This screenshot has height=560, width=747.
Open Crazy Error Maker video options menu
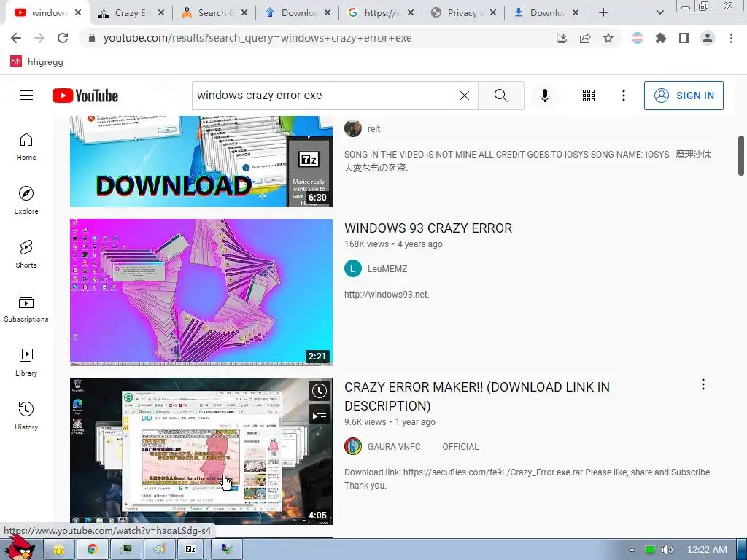tap(703, 384)
